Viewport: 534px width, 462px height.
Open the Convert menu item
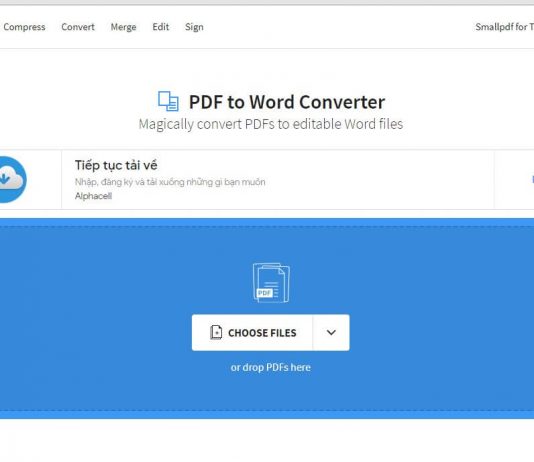click(x=78, y=27)
